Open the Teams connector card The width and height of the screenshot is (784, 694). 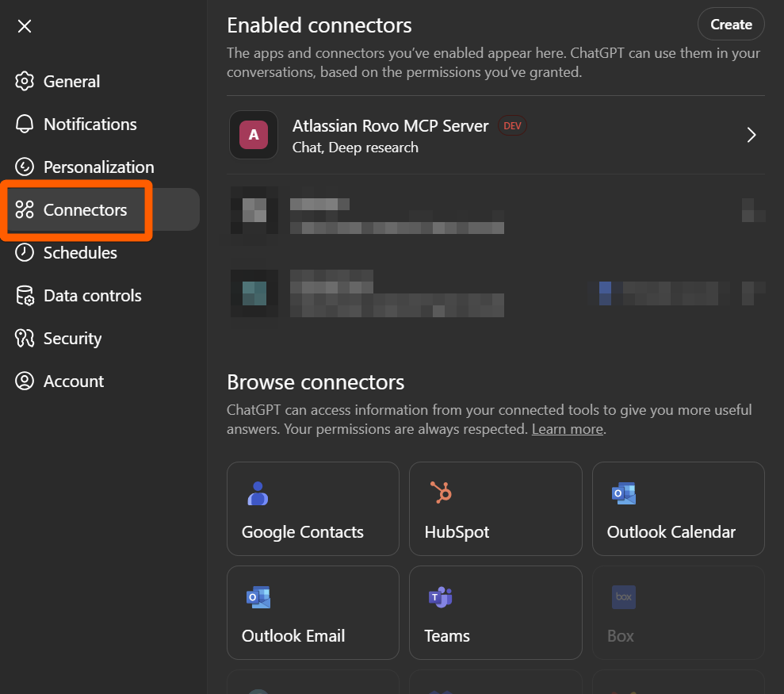[495, 612]
